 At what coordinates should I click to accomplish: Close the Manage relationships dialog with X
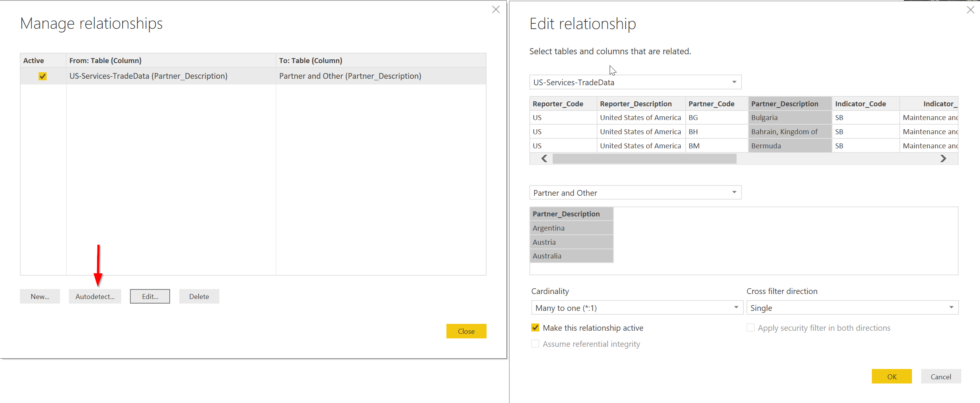[x=496, y=10]
